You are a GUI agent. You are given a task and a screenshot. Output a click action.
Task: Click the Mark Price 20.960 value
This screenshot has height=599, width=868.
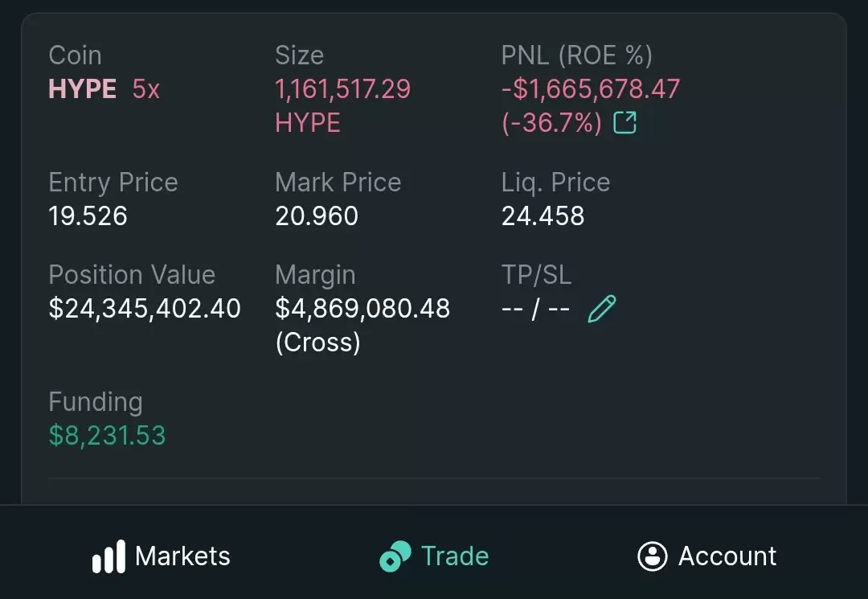pyautogui.click(x=317, y=216)
